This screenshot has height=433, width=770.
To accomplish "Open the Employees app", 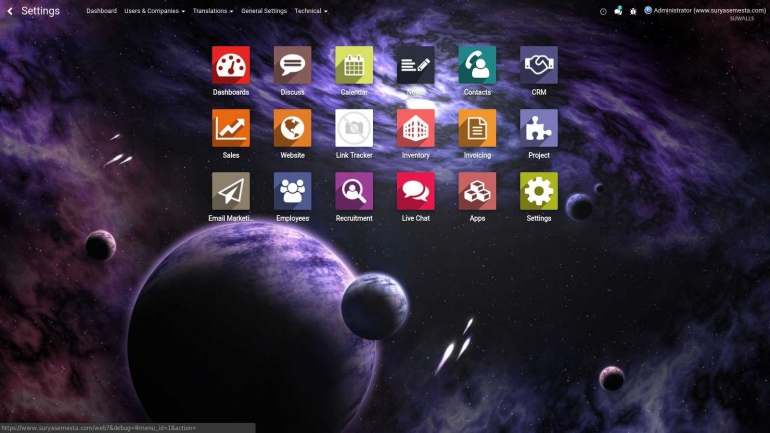I will click(292, 191).
